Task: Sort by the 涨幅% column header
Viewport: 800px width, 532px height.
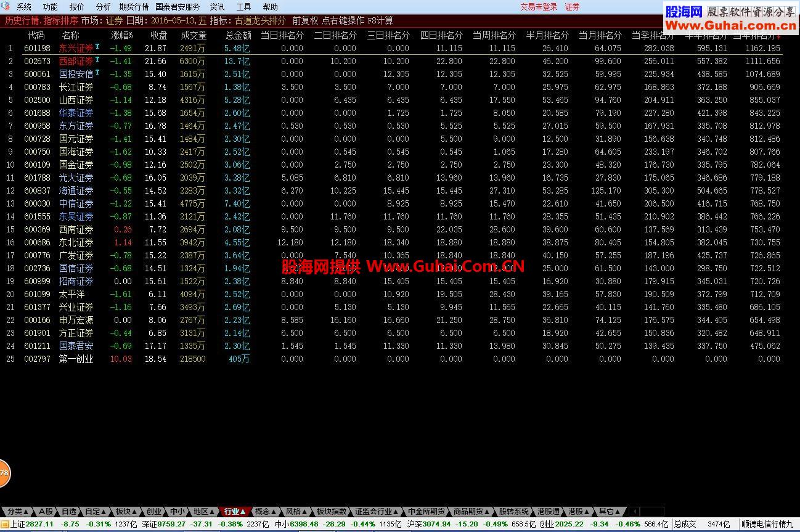Action: 122,35
